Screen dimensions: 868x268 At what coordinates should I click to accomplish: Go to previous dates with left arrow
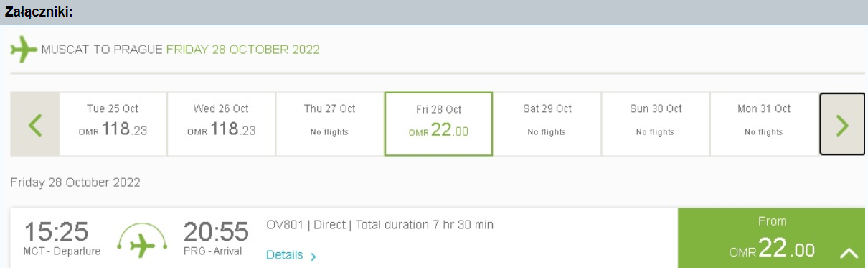(34, 124)
